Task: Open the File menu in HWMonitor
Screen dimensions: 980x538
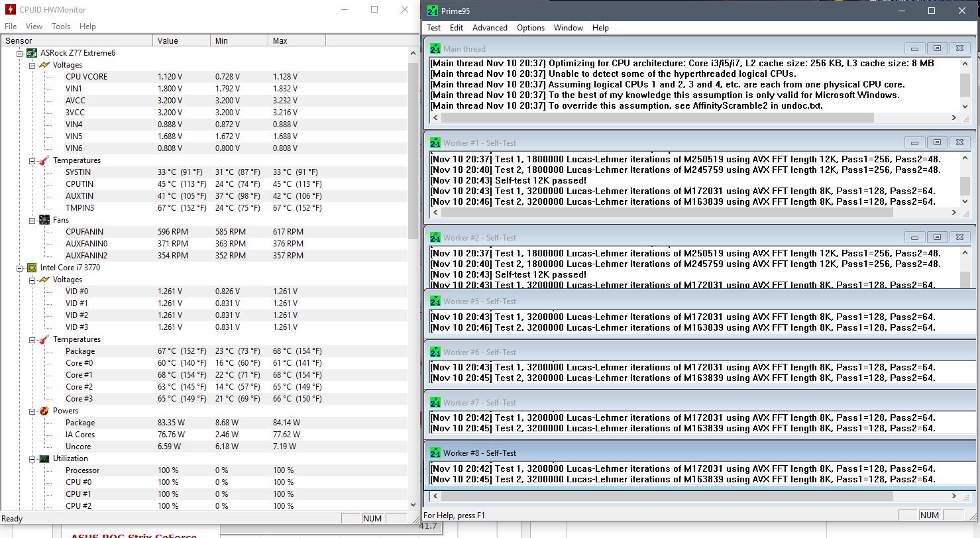Action: [11, 27]
